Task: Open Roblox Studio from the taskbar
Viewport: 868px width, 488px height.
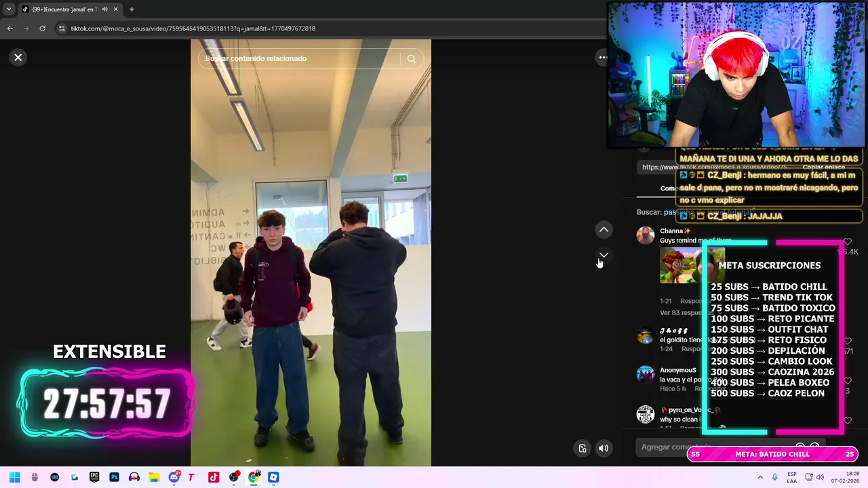Action: (273, 477)
